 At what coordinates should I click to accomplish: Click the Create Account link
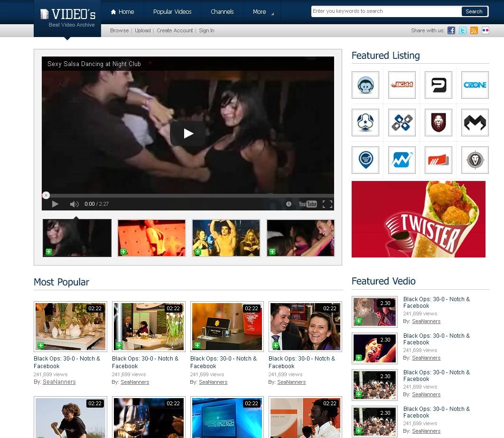click(x=175, y=30)
